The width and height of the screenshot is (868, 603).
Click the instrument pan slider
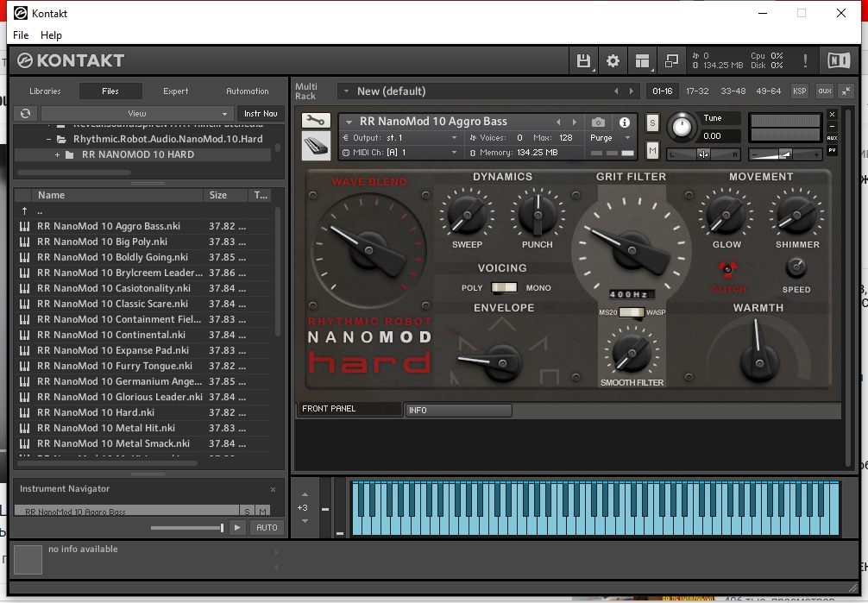(x=703, y=154)
